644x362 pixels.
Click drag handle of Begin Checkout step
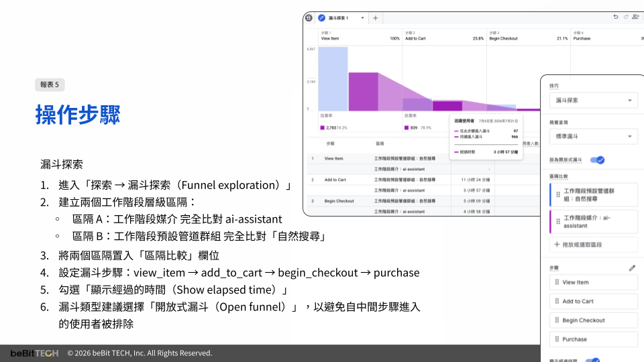557,320
